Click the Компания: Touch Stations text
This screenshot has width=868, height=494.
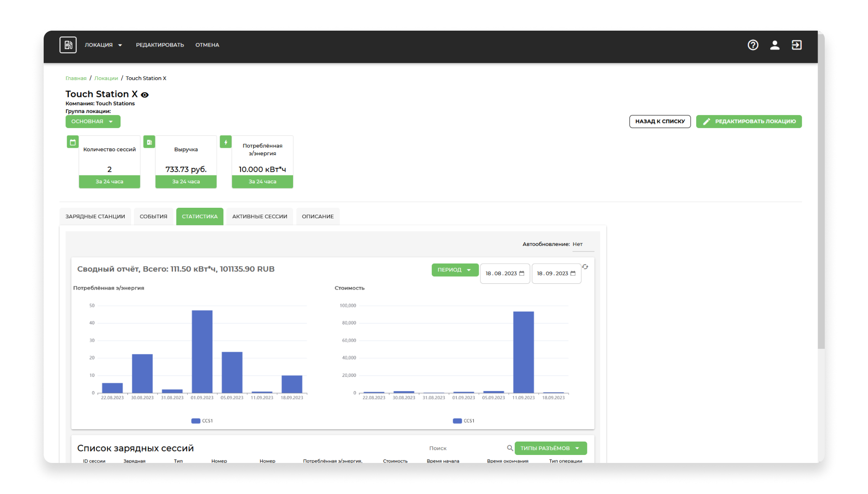(x=100, y=103)
